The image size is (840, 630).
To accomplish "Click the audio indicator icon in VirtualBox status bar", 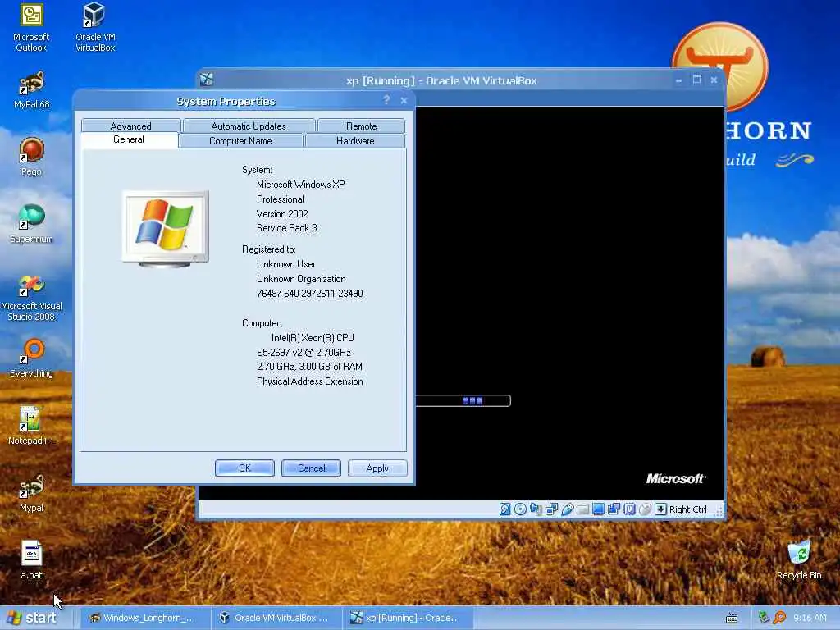I will [536, 509].
